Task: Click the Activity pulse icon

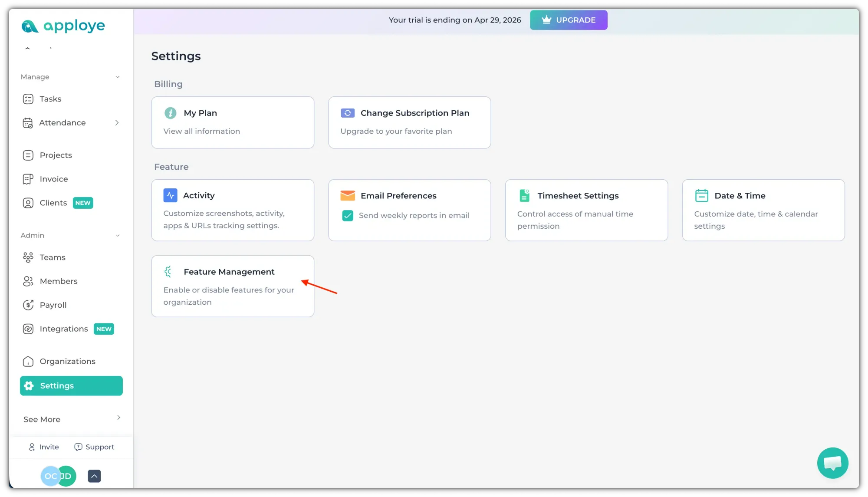Action: (x=170, y=195)
